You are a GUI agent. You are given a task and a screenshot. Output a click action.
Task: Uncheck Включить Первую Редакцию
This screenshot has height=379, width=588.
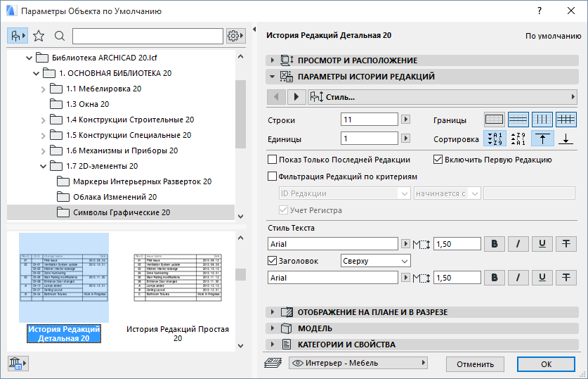[438, 160]
